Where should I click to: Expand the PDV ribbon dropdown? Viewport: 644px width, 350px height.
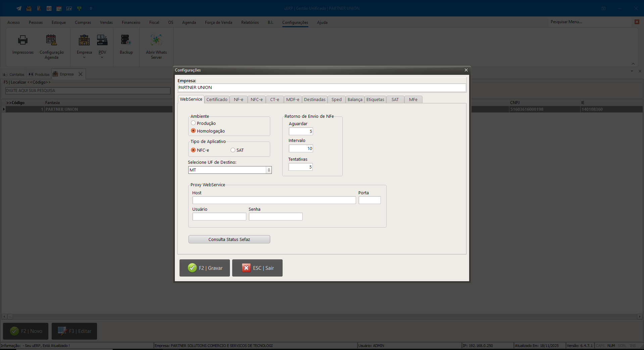click(x=102, y=57)
